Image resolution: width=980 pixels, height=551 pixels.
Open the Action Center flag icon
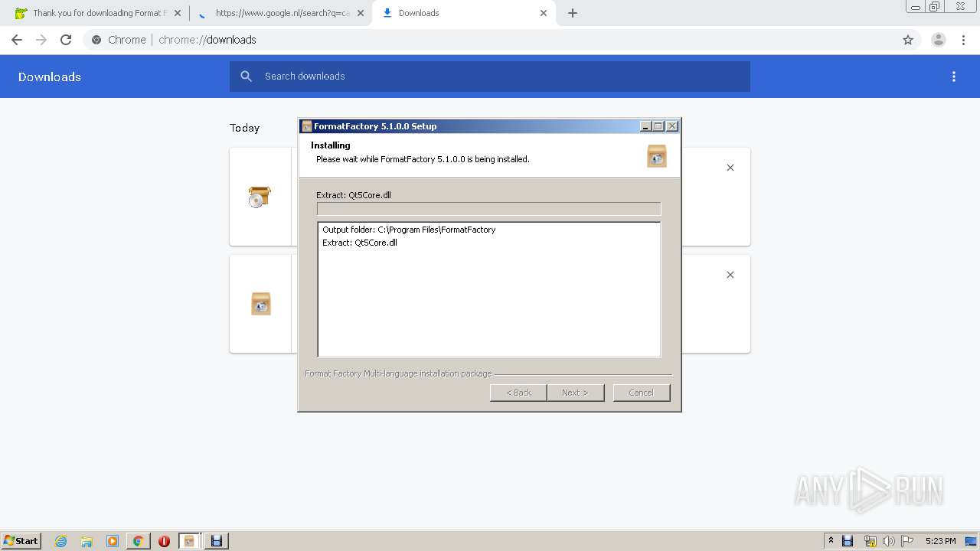click(x=907, y=541)
